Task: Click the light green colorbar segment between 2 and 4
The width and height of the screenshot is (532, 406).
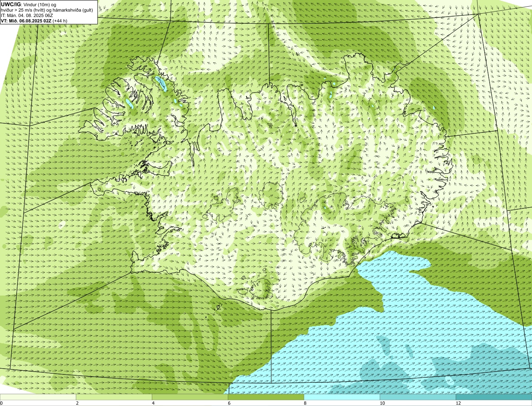Action: [114, 397]
